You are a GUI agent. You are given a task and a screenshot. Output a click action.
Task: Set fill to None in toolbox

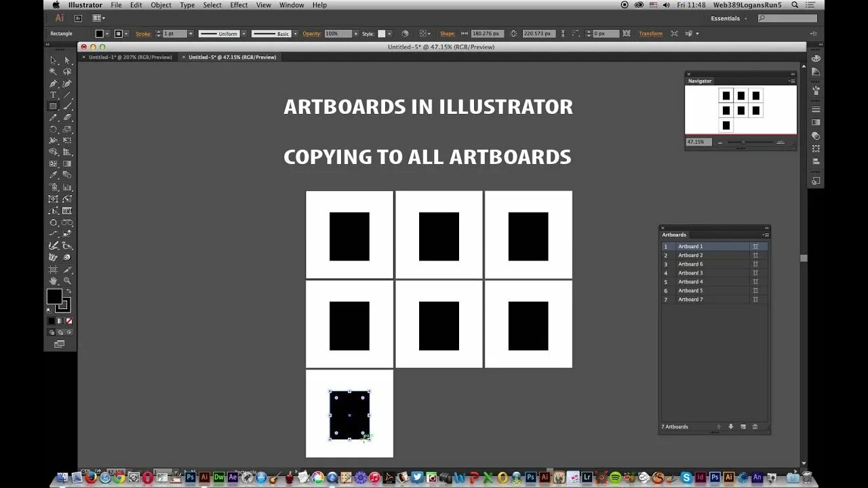tap(69, 321)
